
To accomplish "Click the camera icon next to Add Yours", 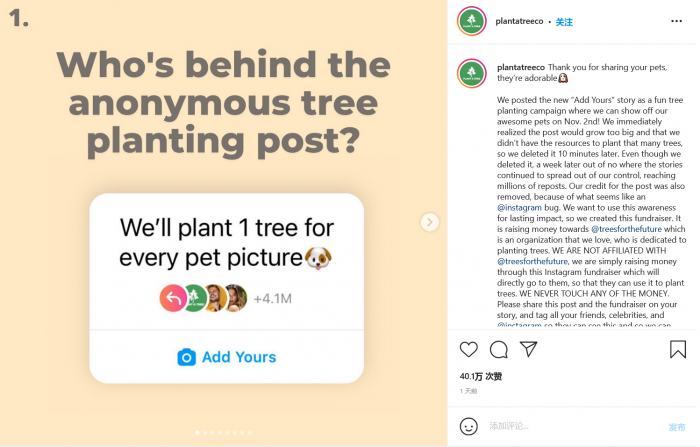I will pyautogui.click(x=186, y=357).
